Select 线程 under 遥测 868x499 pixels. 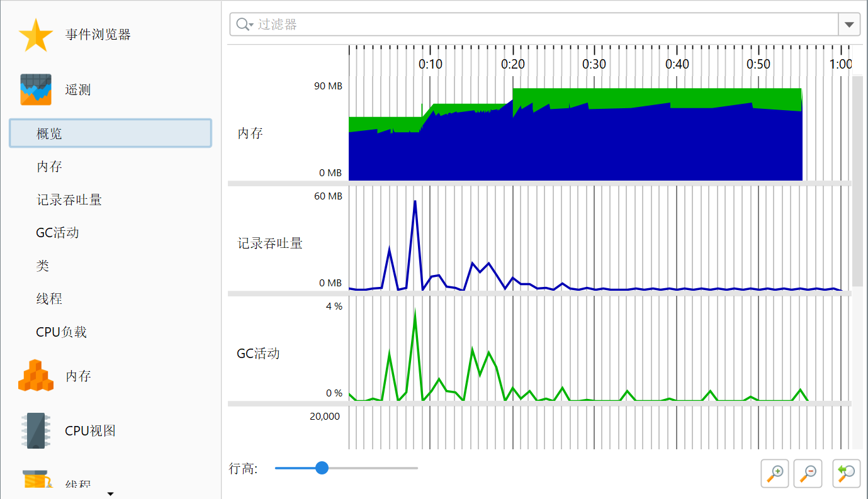[49, 299]
